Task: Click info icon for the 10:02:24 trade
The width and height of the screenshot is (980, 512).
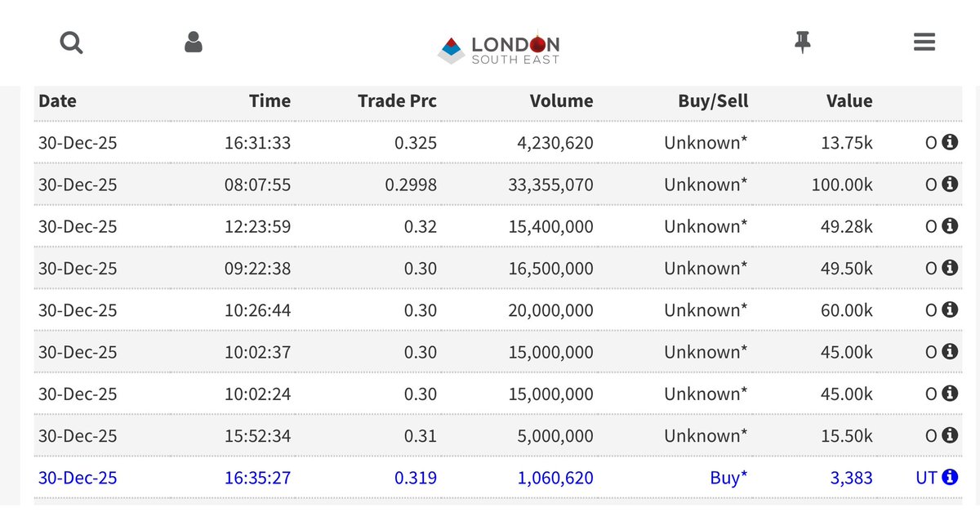Action: [950, 394]
